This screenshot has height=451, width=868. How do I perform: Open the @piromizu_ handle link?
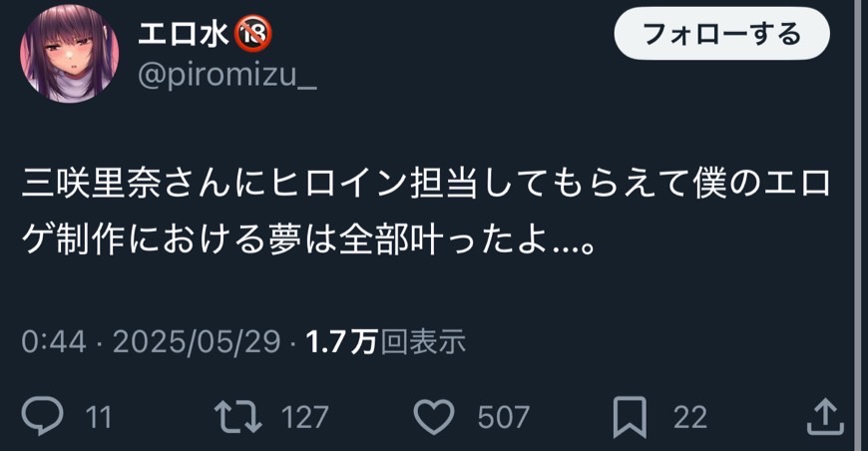[226, 75]
